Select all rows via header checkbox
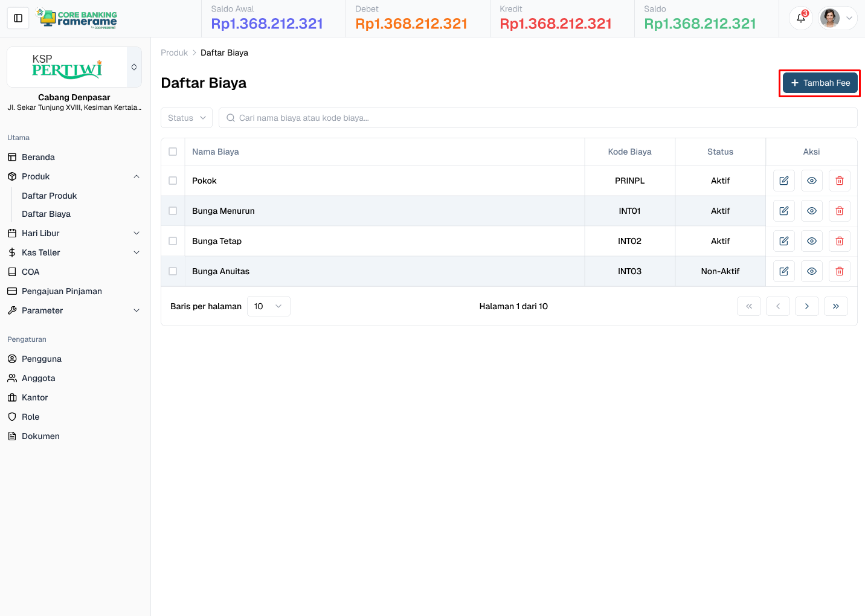 pos(173,152)
